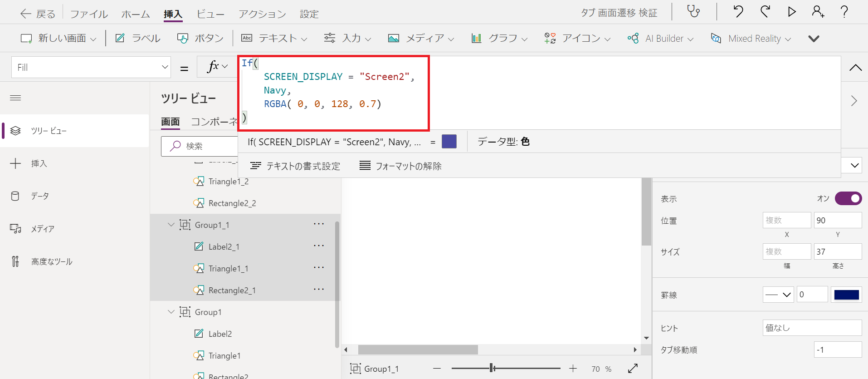Image resolution: width=868 pixels, height=379 pixels.
Task: Undo the last action
Action: 738,11
